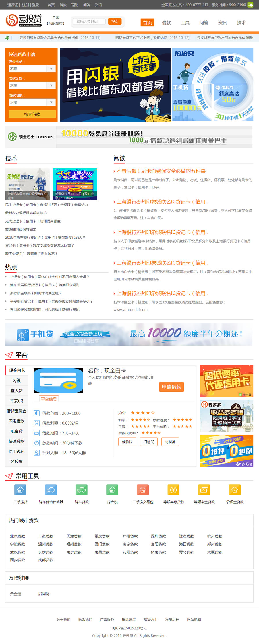Open the 上海贷款 city link
Viewport: 259px width, 644px height.
46,536
